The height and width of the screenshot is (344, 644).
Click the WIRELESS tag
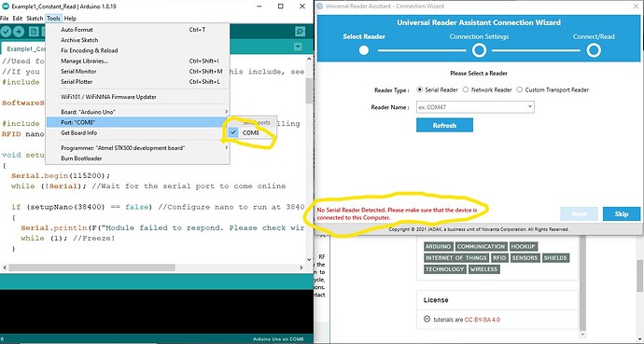(x=483, y=269)
